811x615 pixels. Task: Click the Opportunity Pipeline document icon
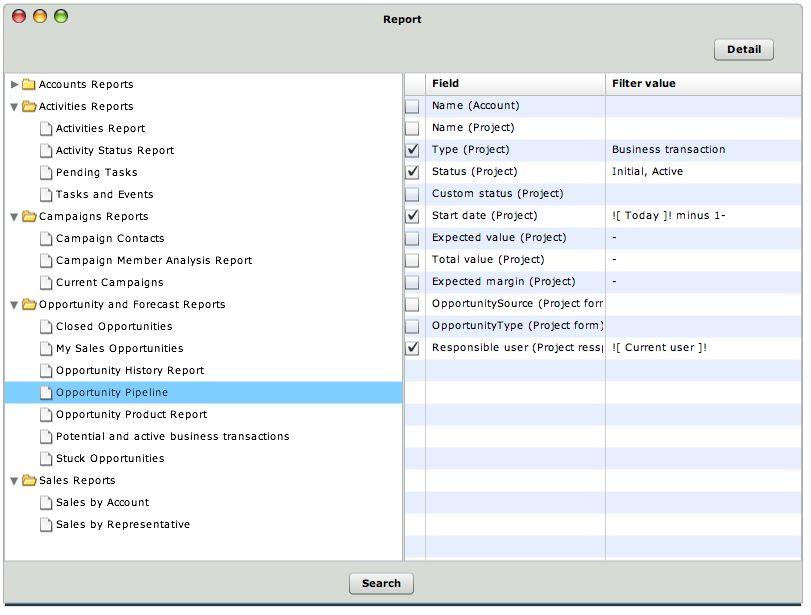[46, 393]
